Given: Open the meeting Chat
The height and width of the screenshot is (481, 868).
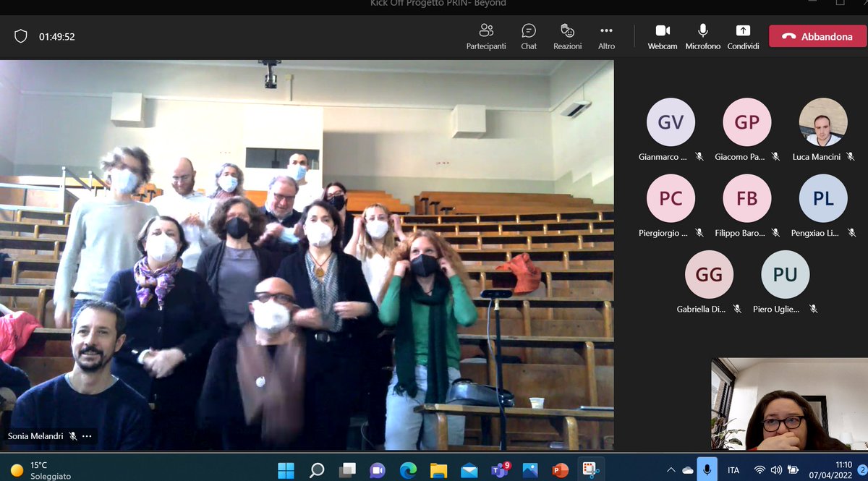Looking at the screenshot, I should tap(529, 36).
